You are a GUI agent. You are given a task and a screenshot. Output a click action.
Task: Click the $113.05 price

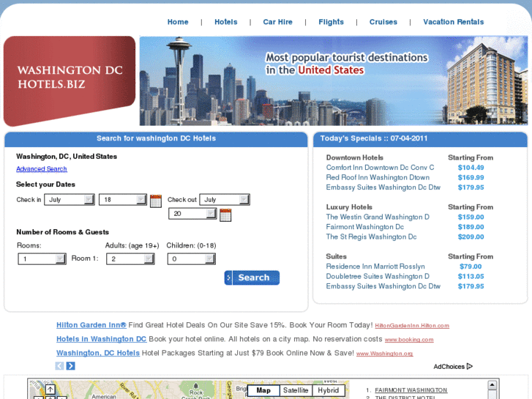coord(471,276)
